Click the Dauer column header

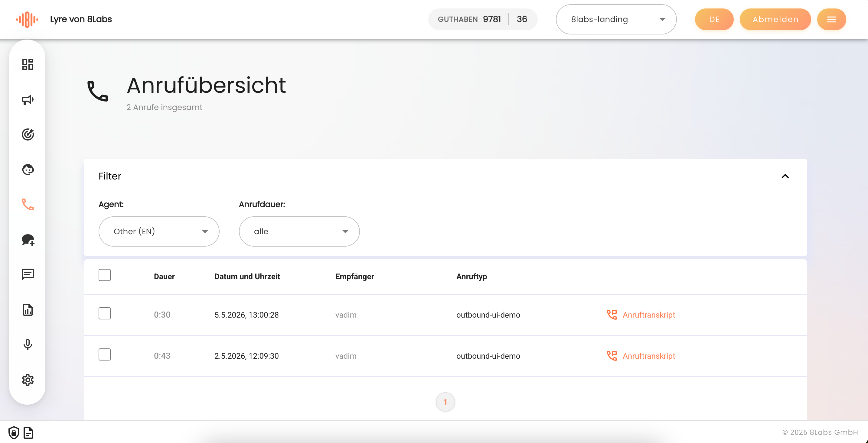[164, 276]
